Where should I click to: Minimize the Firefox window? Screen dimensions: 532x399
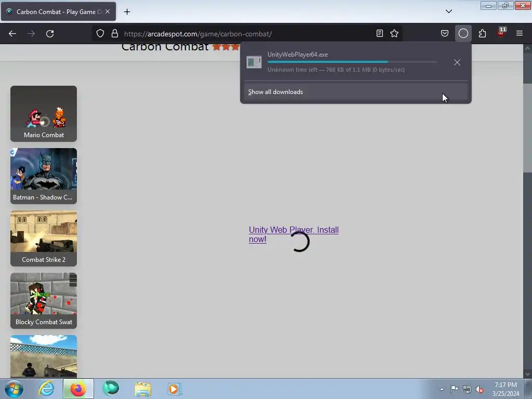coord(488,6)
